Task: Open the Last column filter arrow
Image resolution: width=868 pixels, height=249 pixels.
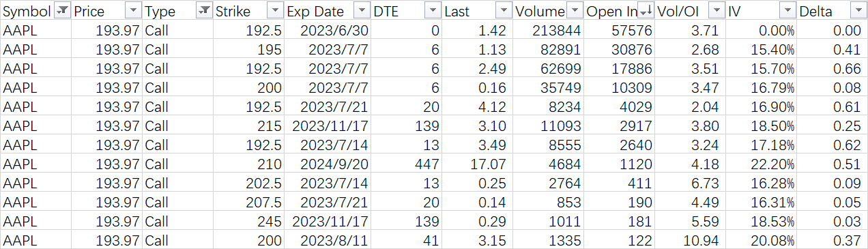Action: pos(504,11)
